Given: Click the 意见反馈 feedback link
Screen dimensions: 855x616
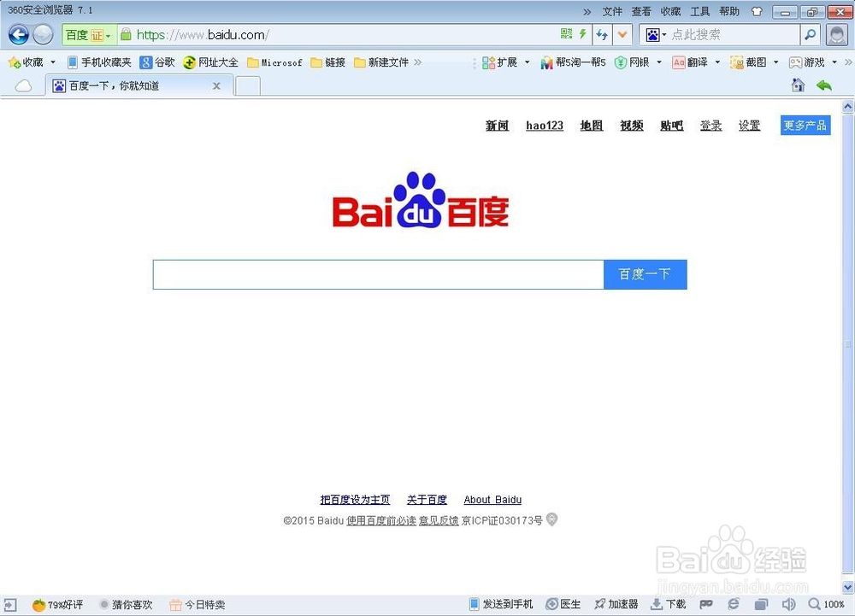Looking at the screenshot, I should pyautogui.click(x=439, y=520).
